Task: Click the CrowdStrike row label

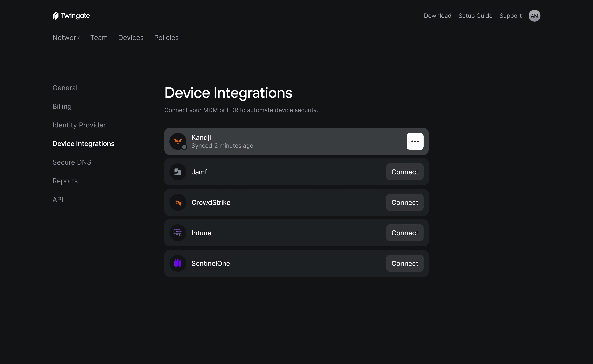Action: click(211, 202)
